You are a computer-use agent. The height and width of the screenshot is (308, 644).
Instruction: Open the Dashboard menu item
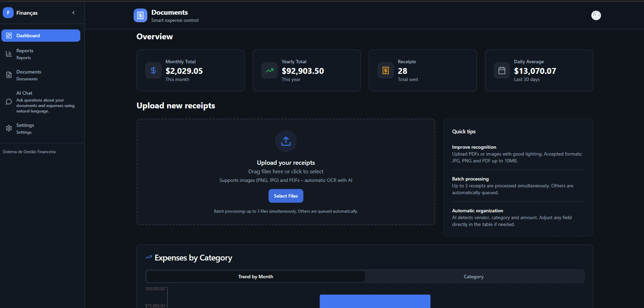coord(41,36)
